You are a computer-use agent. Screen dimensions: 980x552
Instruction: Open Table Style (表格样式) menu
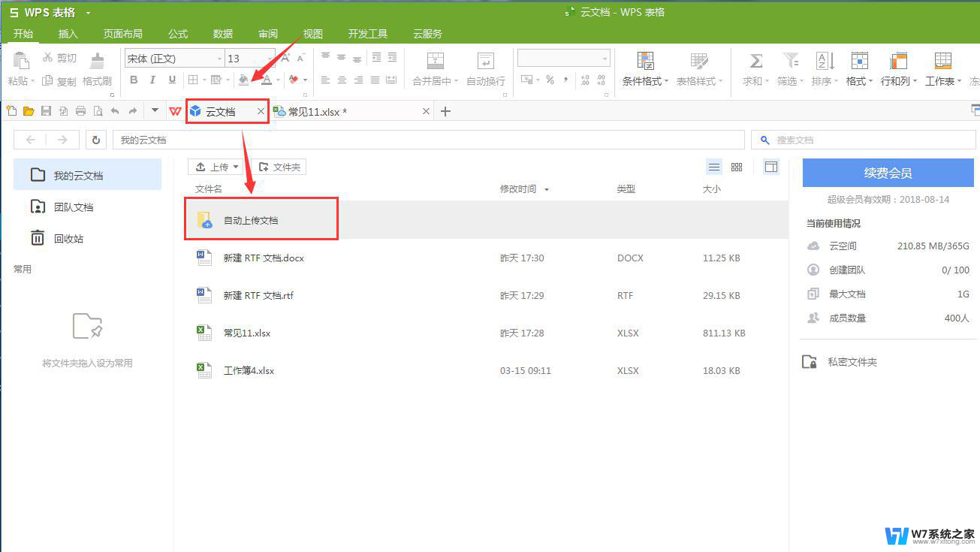tap(699, 70)
